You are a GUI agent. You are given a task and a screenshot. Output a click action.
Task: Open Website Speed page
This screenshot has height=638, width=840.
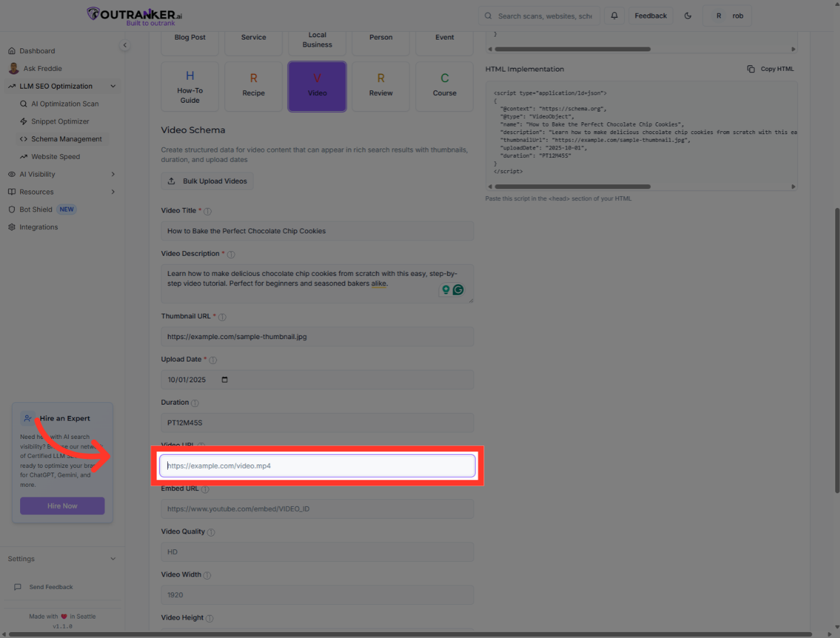(56, 157)
